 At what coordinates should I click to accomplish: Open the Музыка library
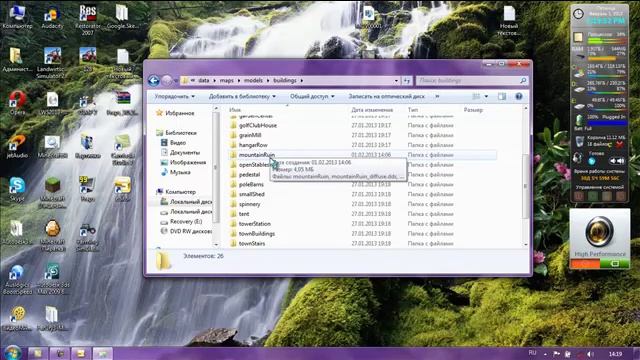pyautogui.click(x=180, y=172)
